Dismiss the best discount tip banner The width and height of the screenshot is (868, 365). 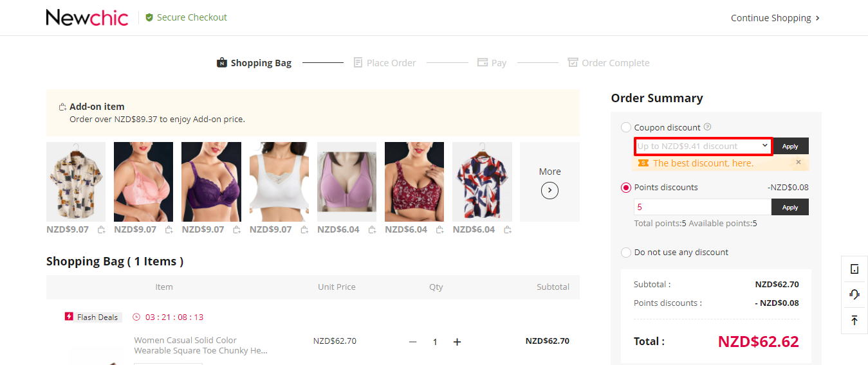click(799, 163)
